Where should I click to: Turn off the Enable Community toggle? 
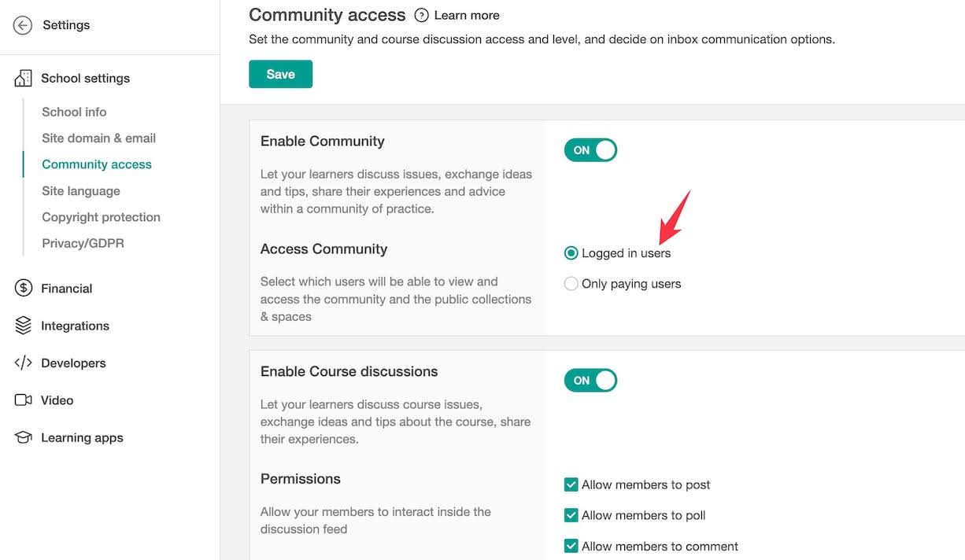[x=590, y=149]
